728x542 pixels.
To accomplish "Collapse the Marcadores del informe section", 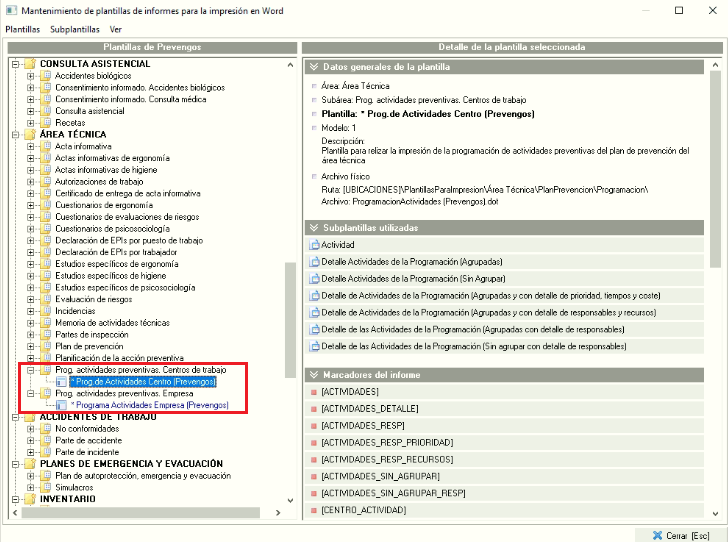I will pyautogui.click(x=315, y=375).
